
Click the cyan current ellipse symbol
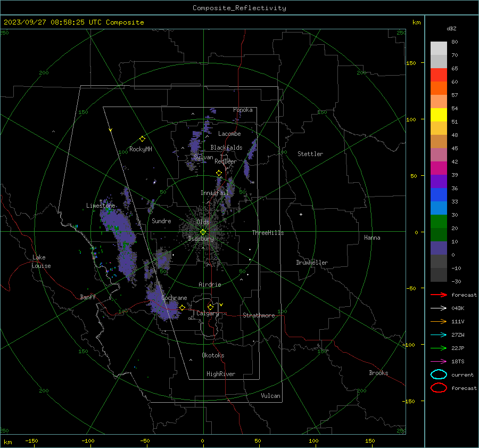coord(439,374)
